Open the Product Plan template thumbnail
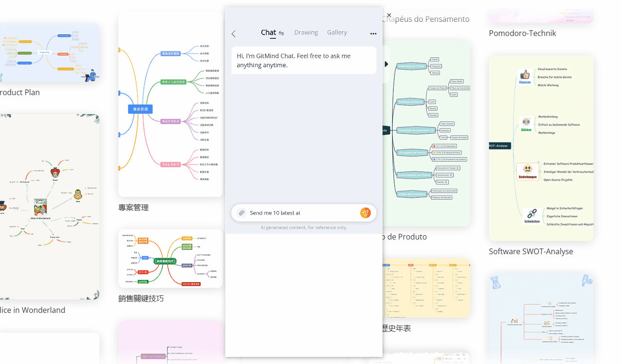This screenshot has height=364, width=622. [x=49, y=53]
